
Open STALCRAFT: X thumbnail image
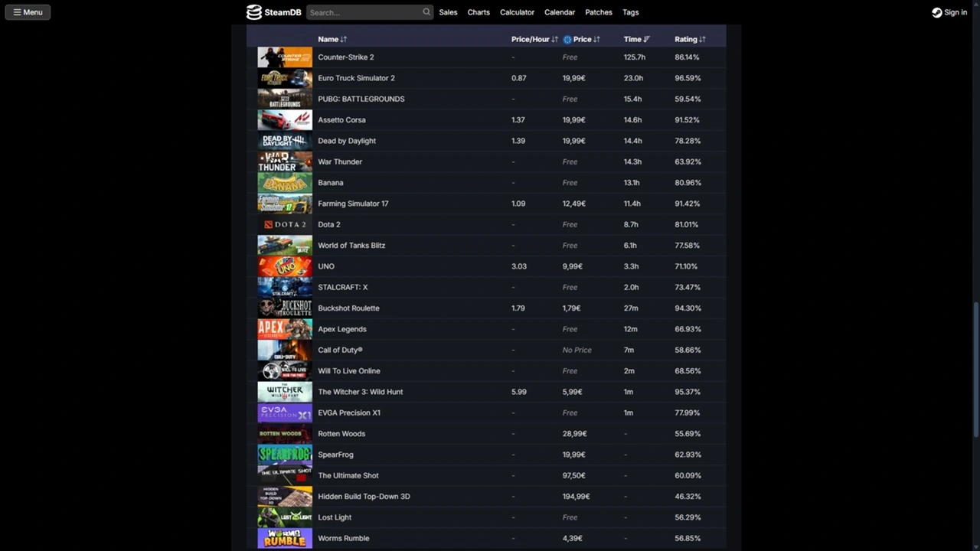click(x=285, y=287)
